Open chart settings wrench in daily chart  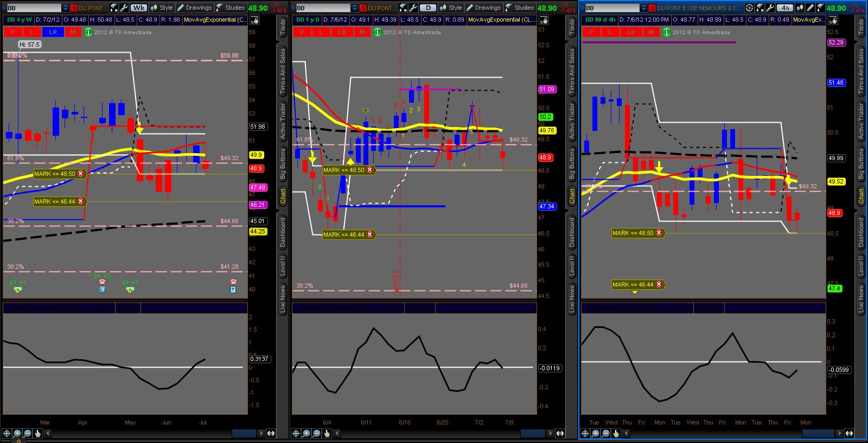[x=413, y=8]
